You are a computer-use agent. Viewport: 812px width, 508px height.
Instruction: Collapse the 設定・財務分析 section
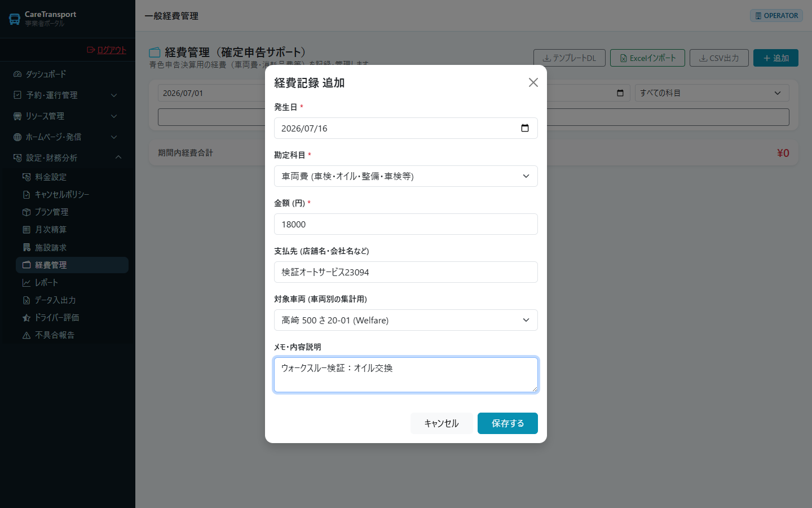coord(68,158)
